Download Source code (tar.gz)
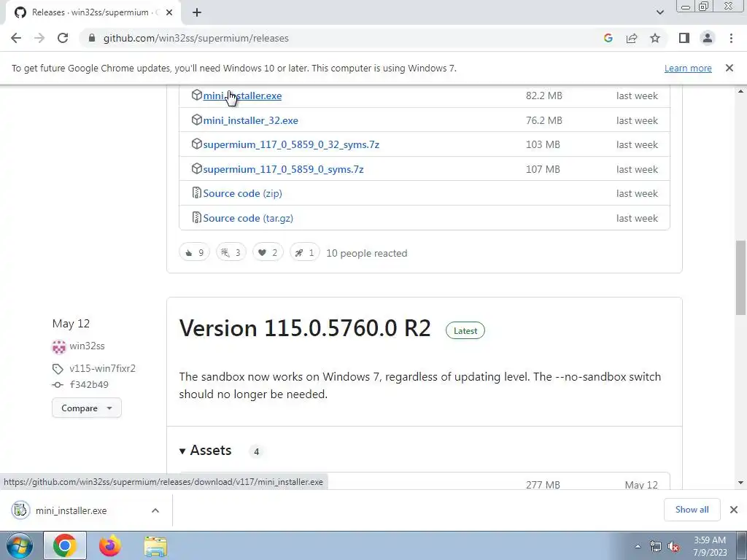The image size is (747, 560). coord(248,218)
